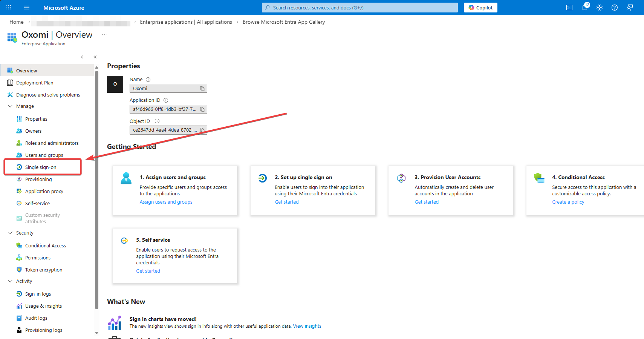
Task: Show info tooltip next to Application ID
Action: [166, 100]
